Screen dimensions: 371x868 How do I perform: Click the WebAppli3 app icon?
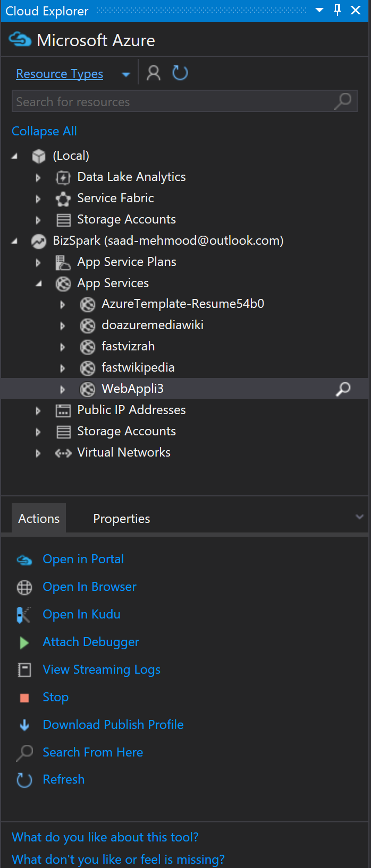[88, 389]
